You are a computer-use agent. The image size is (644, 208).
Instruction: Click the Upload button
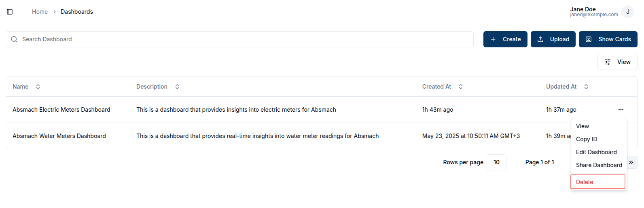coord(553,39)
